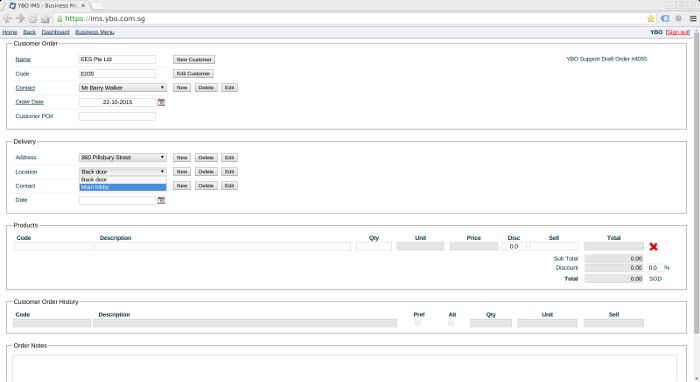Choose Main lobby from Location list

[x=123, y=187]
